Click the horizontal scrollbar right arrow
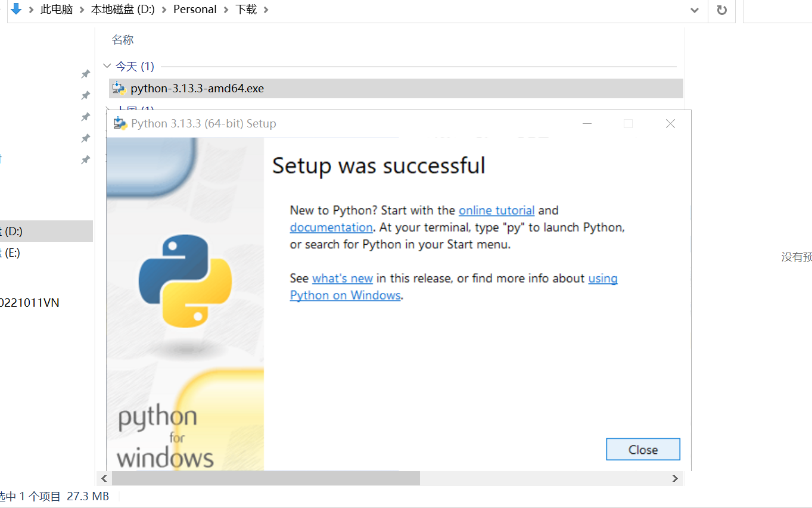The width and height of the screenshot is (812, 508). tap(675, 478)
